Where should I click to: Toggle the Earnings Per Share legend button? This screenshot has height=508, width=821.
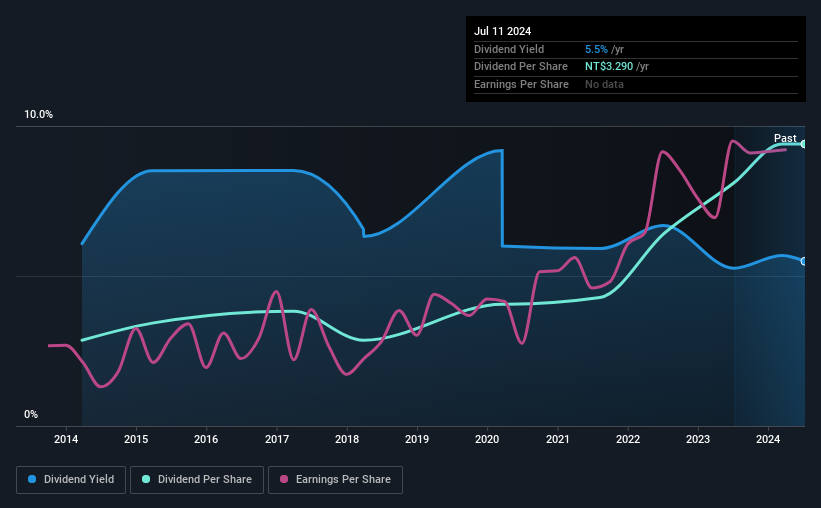(335, 479)
